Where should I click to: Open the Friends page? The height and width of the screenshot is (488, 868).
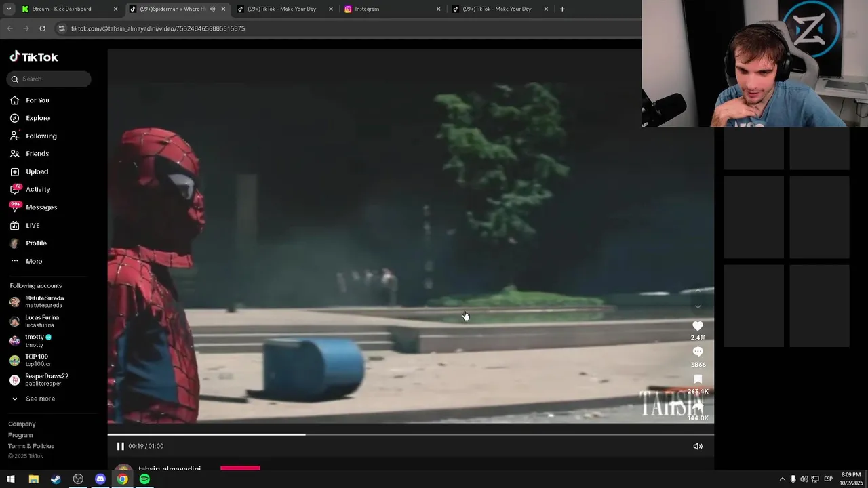tap(37, 154)
